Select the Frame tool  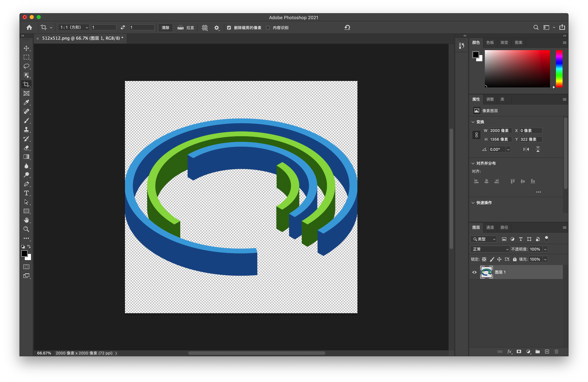(26, 93)
